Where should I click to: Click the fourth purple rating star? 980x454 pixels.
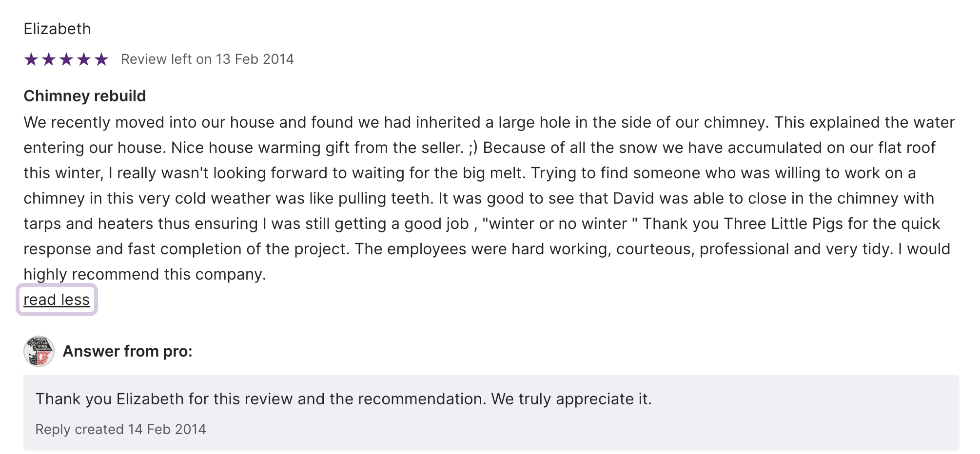pos(84,59)
